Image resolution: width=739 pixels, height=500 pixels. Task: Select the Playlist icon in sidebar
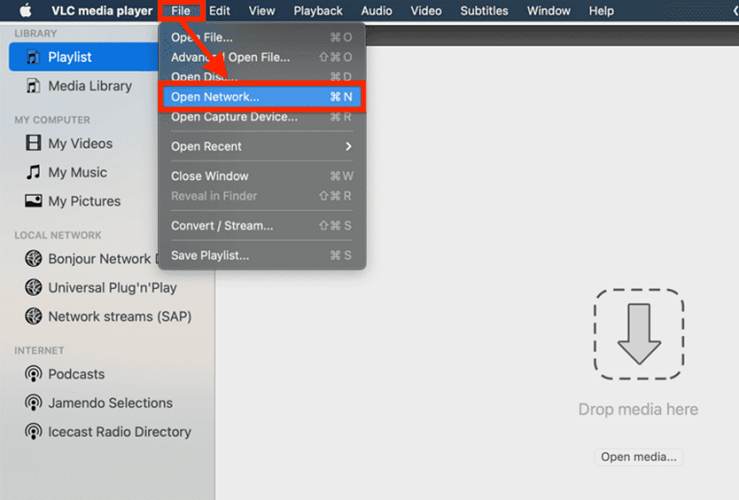click(x=33, y=57)
